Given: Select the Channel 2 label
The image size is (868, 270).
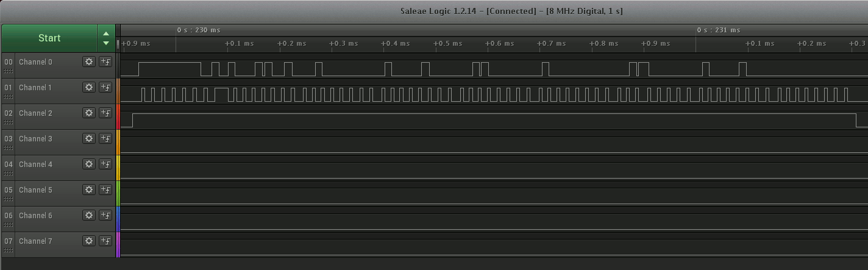Looking at the screenshot, I should point(35,113).
